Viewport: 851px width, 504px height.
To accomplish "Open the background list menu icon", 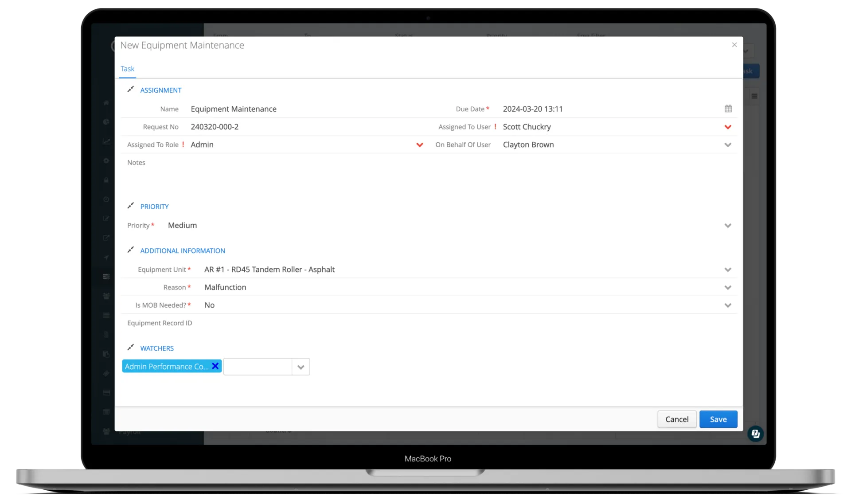I will 754,96.
